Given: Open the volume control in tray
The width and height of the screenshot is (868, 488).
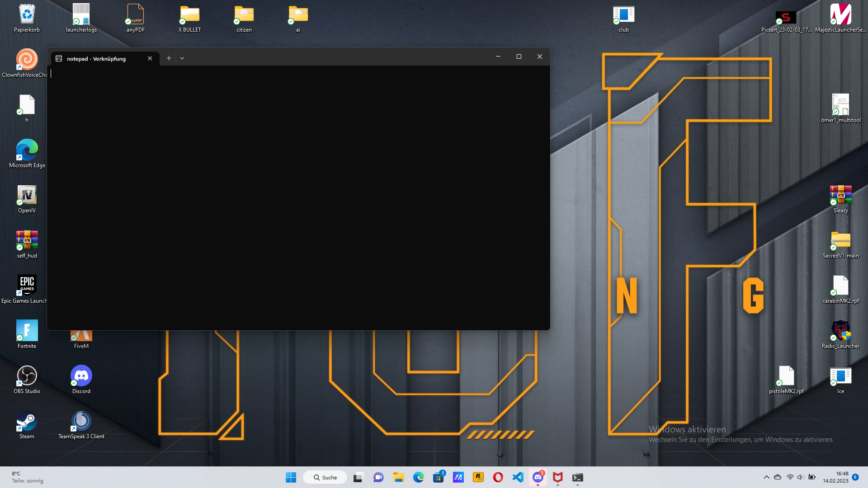Looking at the screenshot, I should (800, 477).
